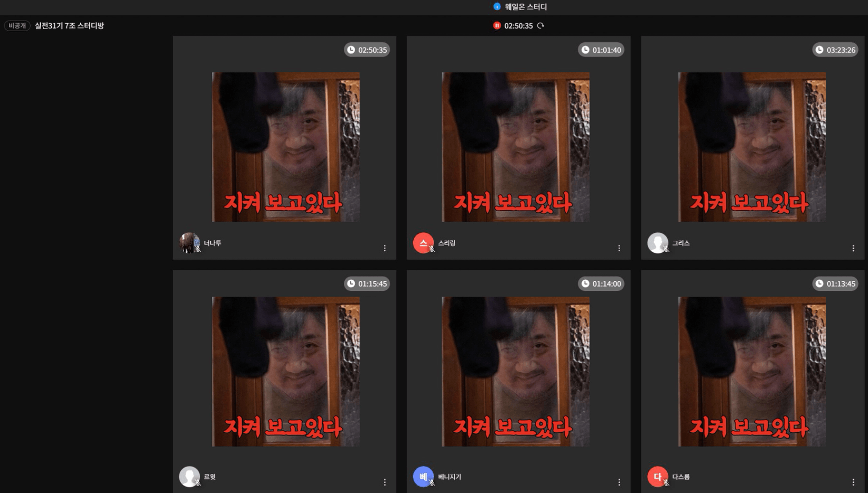Open more options menu for 그리스
Image resolution: width=868 pixels, height=493 pixels.
(853, 248)
